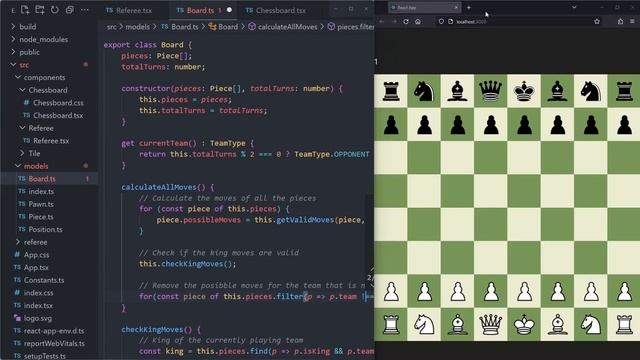Reload the browser page
Image resolution: width=640 pixels, height=360 pixels.
point(406,21)
